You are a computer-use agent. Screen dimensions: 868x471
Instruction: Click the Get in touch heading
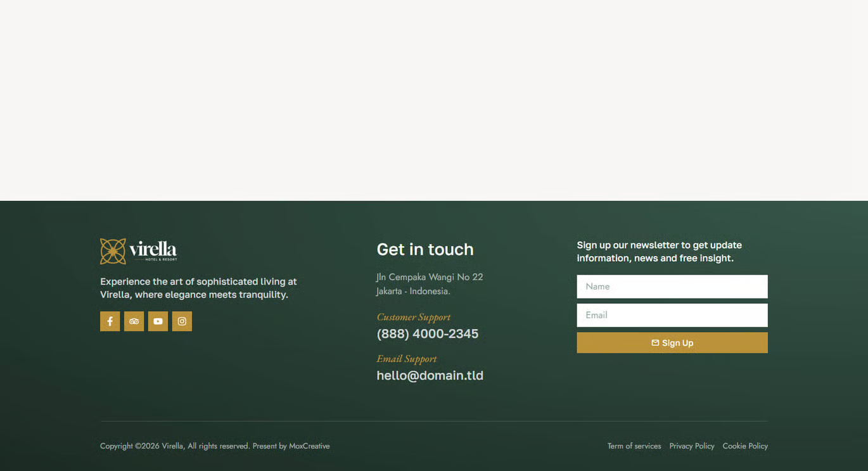(424, 250)
